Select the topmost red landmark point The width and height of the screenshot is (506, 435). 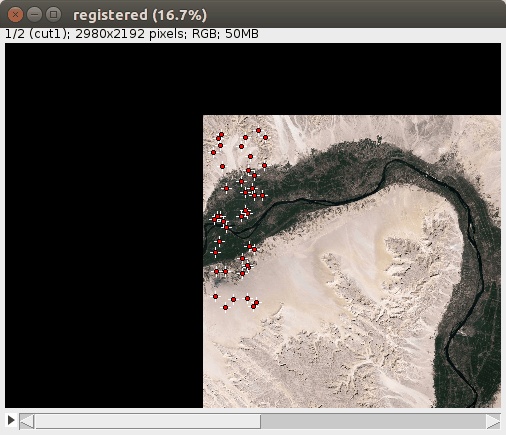tap(258, 130)
